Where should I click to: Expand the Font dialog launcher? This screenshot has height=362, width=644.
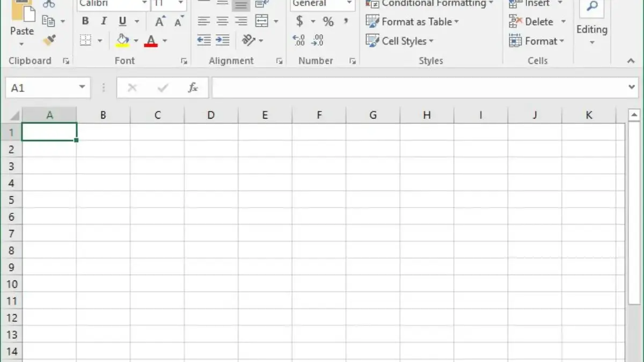tap(184, 62)
